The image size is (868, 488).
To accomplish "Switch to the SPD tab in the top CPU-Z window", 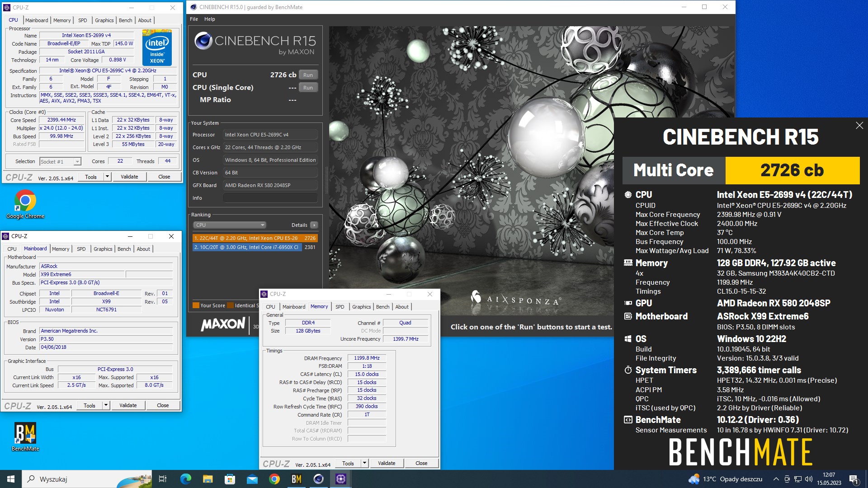I will 82,20.
